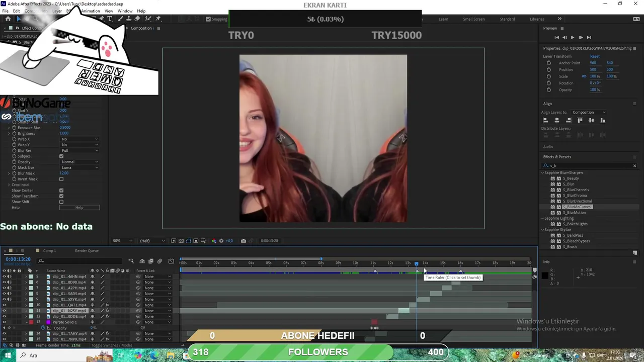The height and width of the screenshot is (362, 644).
Task: Step back one frame in Preview
Action: [x=565, y=37]
